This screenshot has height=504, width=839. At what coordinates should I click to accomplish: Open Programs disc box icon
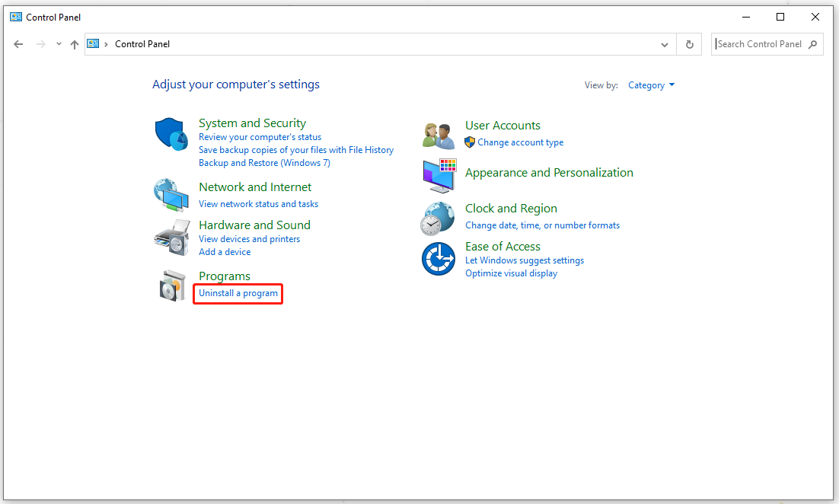[172, 285]
